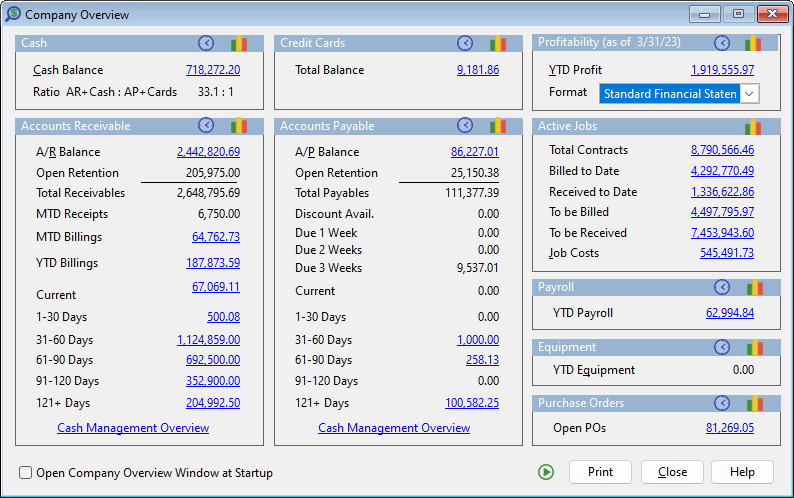The height and width of the screenshot is (498, 794).
Task: Show the Profitability bar chart icon
Action: pyautogui.click(x=753, y=43)
